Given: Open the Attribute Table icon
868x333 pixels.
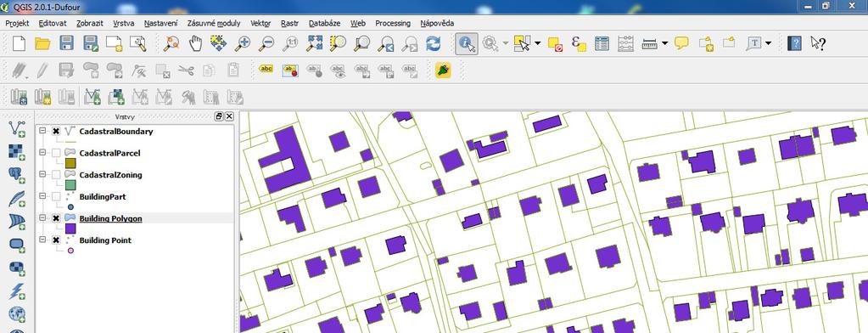Looking at the screenshot, I should coord(602,43).
